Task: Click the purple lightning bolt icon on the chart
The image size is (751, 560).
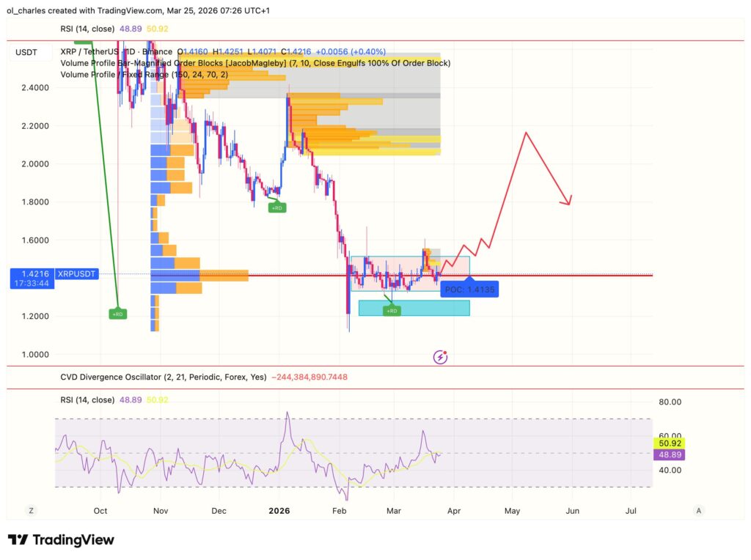Action: coord(441,357)
